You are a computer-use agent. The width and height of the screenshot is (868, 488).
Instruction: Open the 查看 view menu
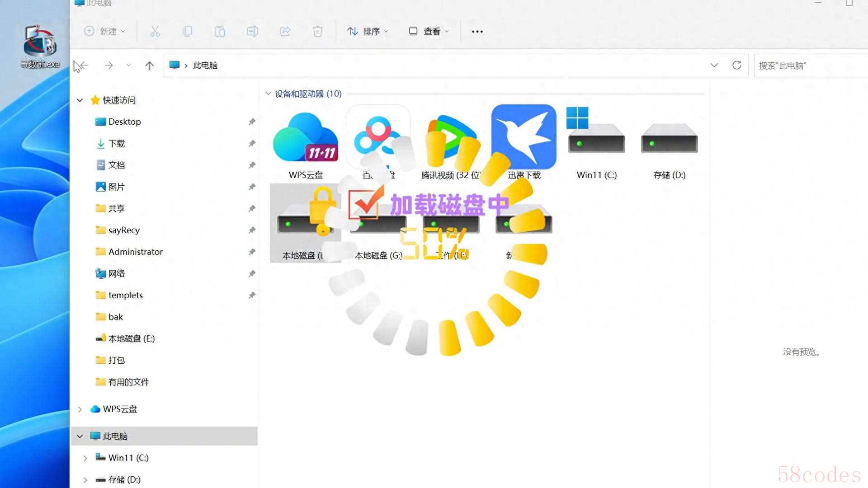[428, 31]
